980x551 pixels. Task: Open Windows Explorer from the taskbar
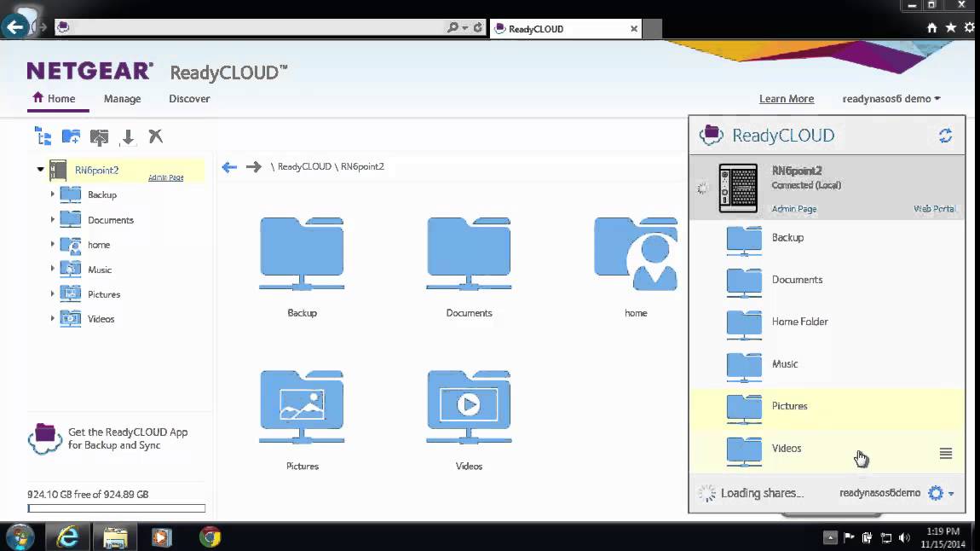click(116, 537)
